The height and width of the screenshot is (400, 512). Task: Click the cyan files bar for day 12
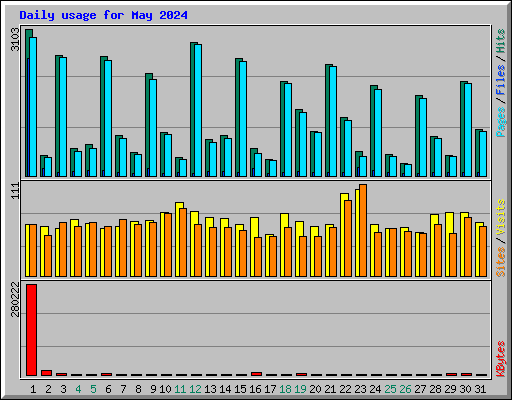tap(198, 110)
